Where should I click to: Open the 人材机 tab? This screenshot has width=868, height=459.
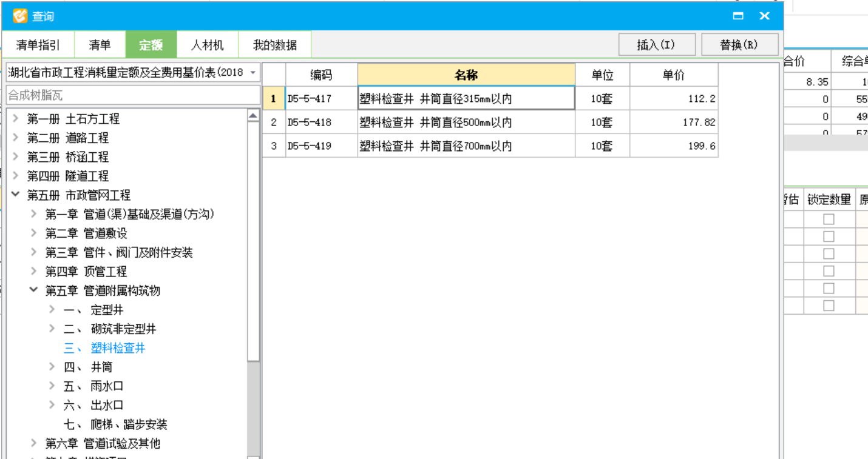pyautogui.click(x=208, y=45)
